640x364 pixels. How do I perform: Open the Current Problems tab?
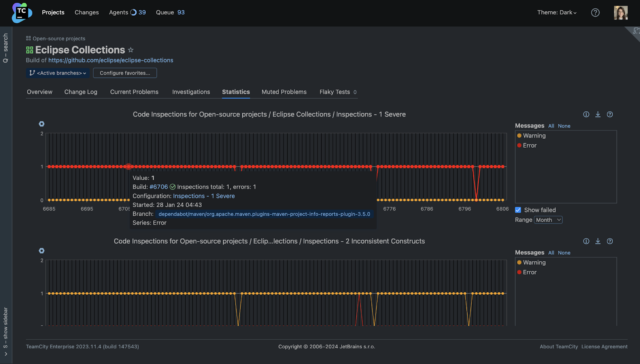134,92
